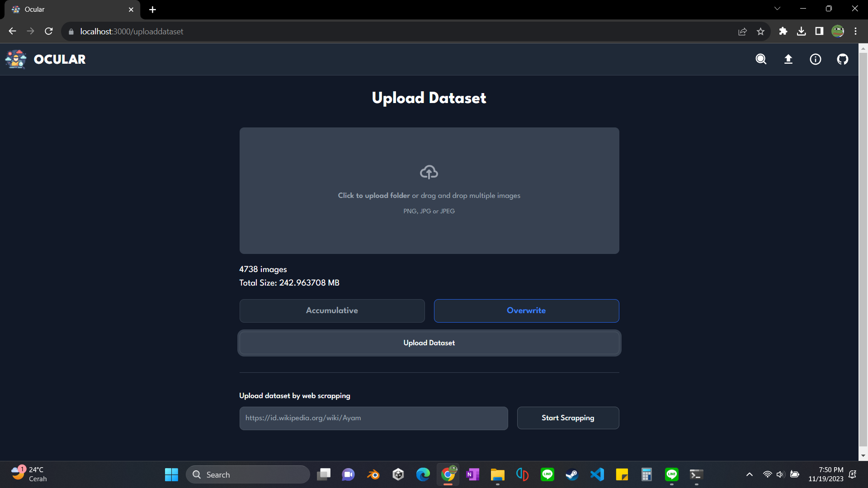This screenshot has height=488, width=868.
Task: Click the Ocular search icon
Action: (761, 59)
